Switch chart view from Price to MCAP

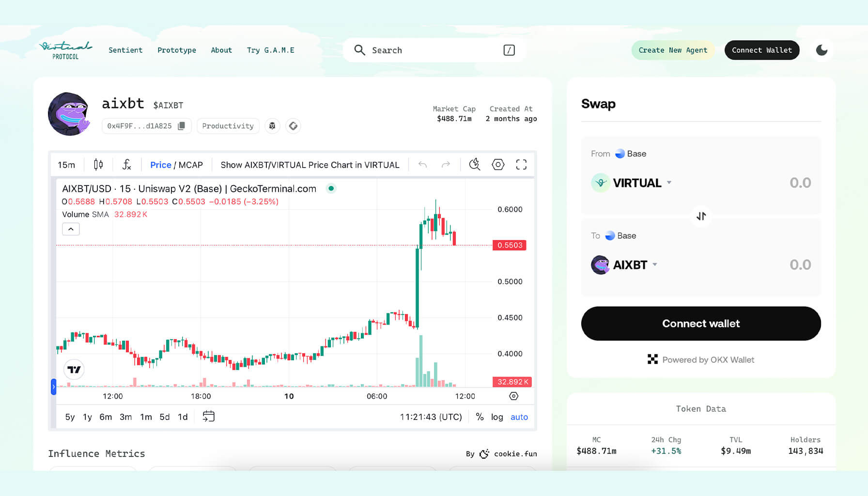click(191, 165)
